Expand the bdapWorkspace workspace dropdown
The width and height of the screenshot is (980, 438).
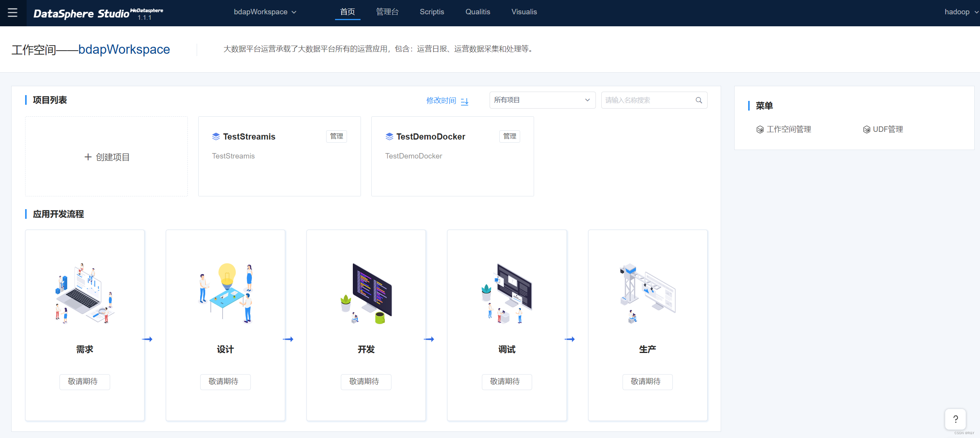265,12
